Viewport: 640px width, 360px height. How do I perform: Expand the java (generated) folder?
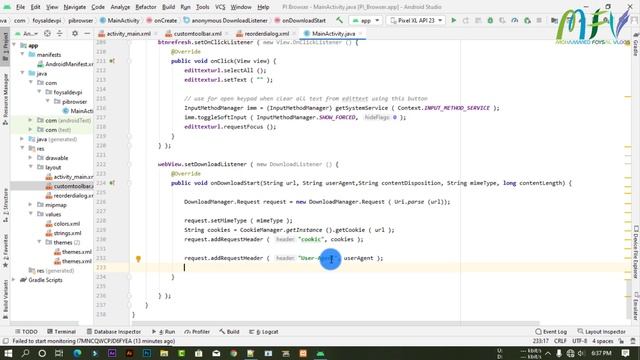pos(22,139)
